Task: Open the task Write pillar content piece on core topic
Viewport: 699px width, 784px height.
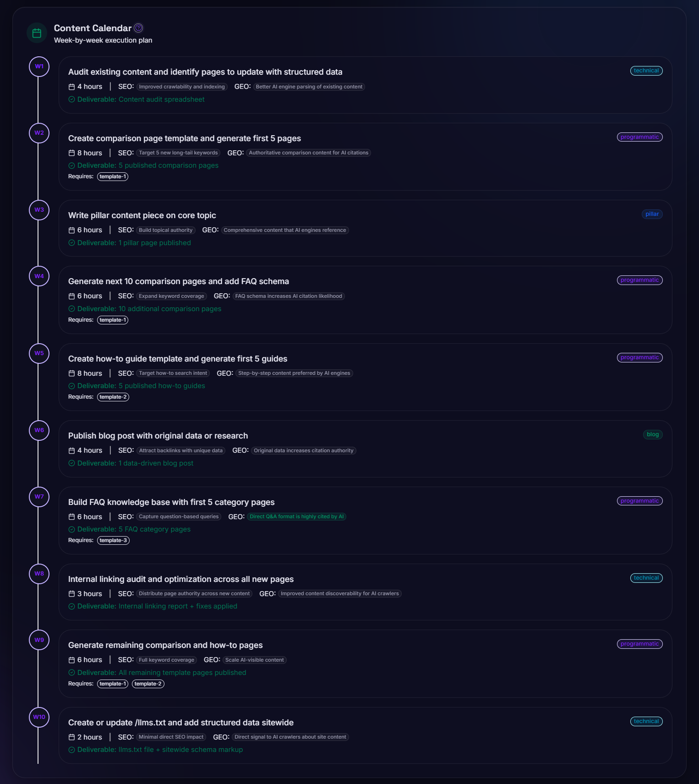Action: (x=142, y=215)
